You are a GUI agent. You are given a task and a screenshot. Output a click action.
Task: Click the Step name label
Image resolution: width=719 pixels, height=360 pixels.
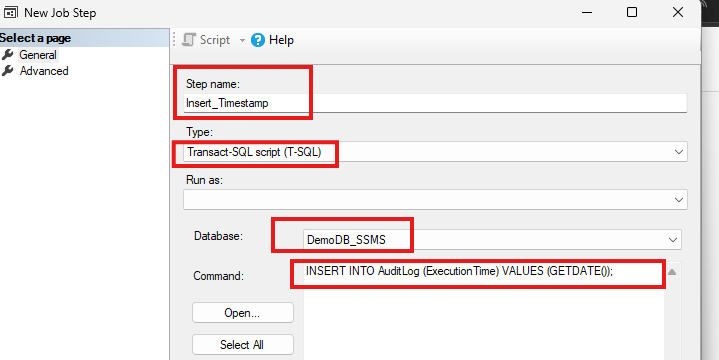click(x=213, y=84)
